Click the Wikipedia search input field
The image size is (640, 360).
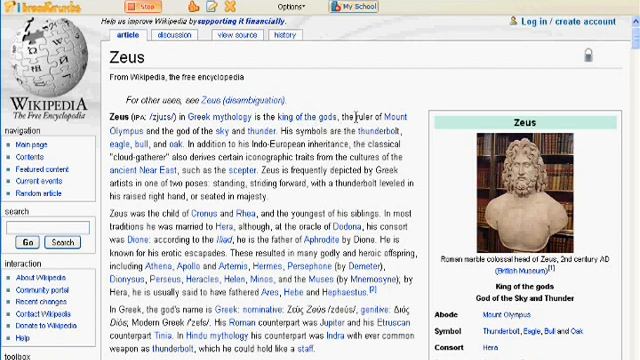click(x=48, y=227)
